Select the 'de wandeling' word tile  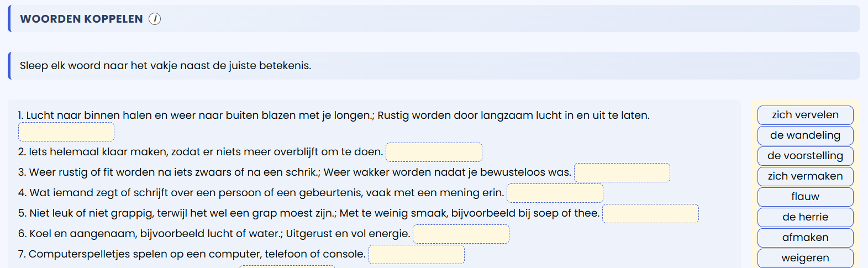(x=805, y=135)
